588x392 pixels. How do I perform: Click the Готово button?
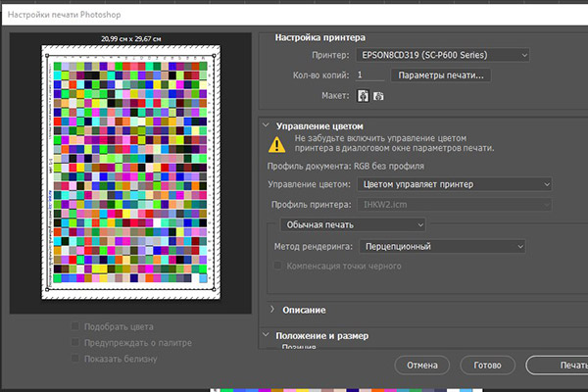pos(487,365)
